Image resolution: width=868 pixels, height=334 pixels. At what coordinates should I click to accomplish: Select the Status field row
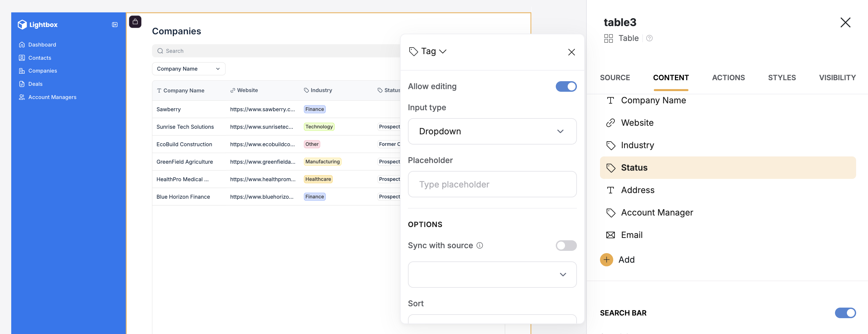pos(728,168)
